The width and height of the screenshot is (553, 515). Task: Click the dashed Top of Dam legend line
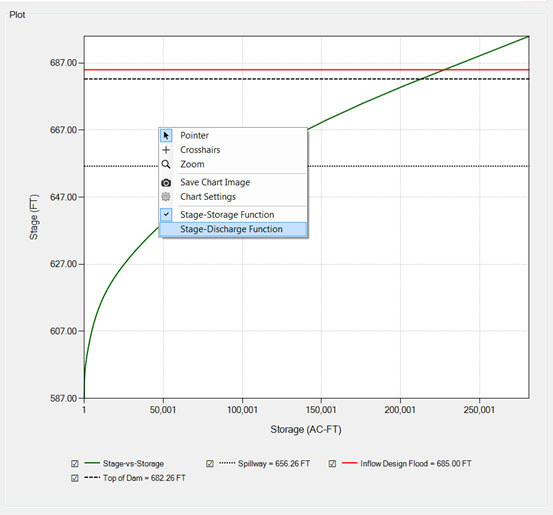[x=92, y=477]
